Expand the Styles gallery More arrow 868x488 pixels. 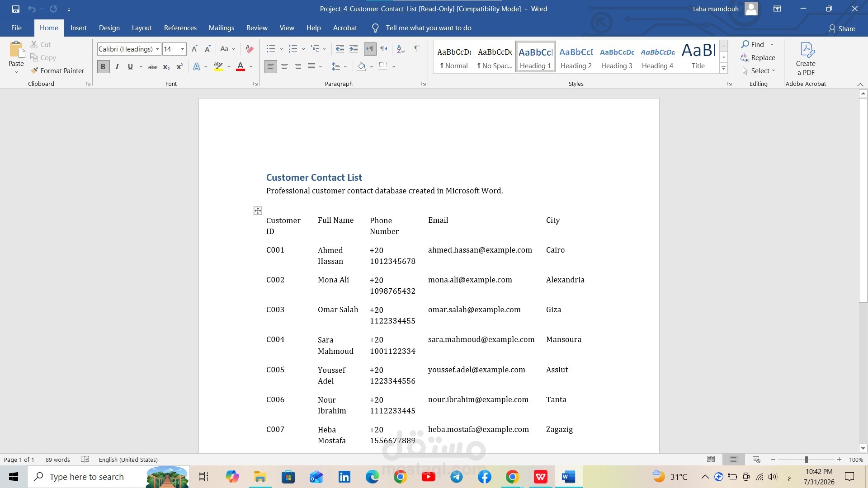723,69
